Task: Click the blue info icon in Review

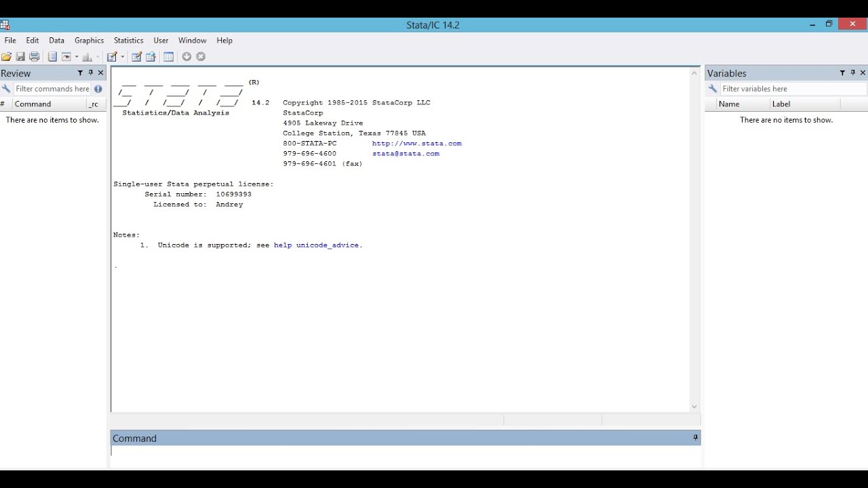Action: point(98,89)
